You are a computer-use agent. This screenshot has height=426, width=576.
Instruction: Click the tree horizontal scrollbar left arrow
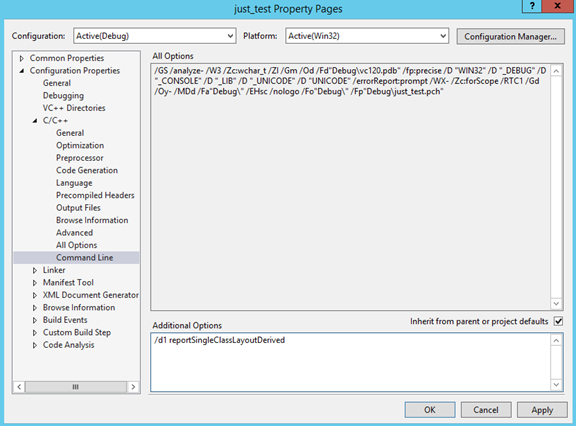19,387
